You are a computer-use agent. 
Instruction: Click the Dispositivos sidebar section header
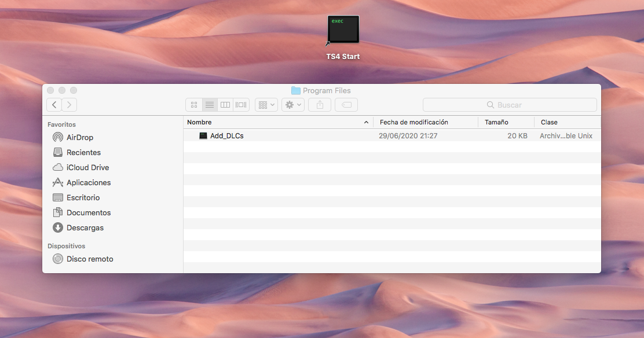tap(66, 246)
